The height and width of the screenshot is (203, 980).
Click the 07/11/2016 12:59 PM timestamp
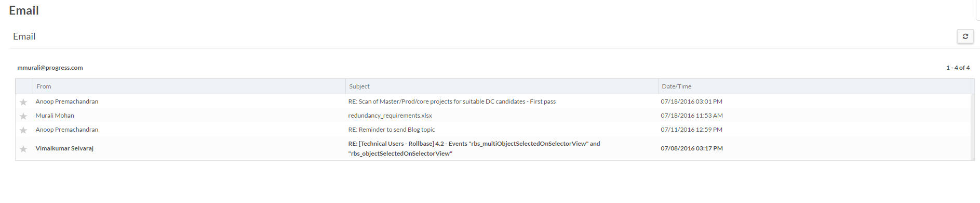[691, 130]
